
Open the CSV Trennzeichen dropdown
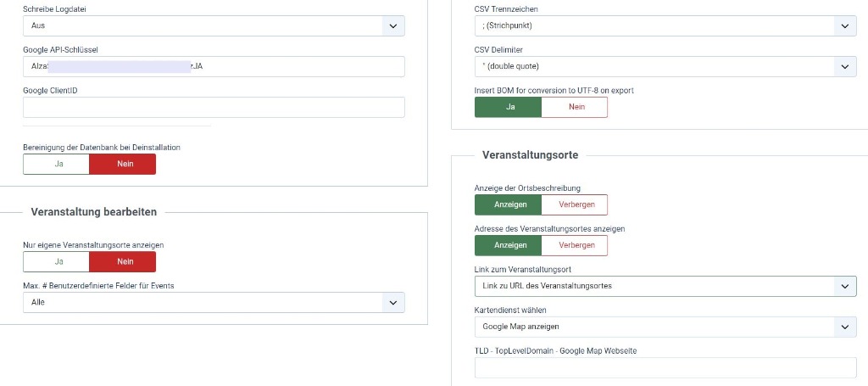(665, 25)
